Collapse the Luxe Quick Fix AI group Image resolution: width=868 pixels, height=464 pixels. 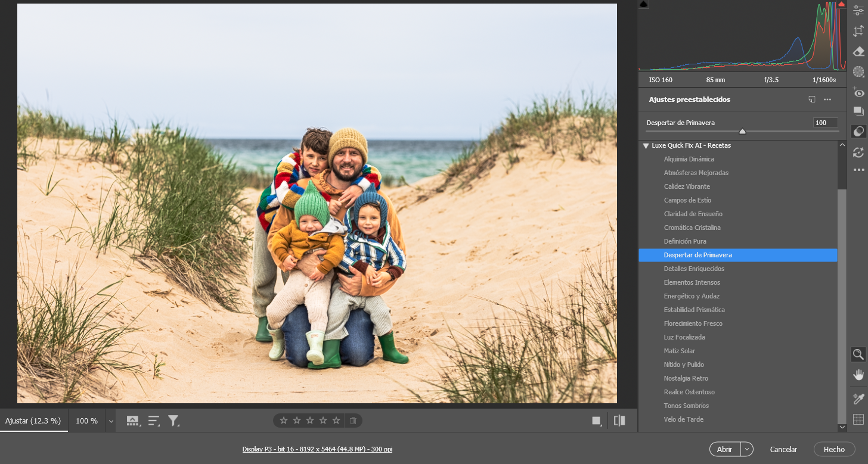(646, 146)
